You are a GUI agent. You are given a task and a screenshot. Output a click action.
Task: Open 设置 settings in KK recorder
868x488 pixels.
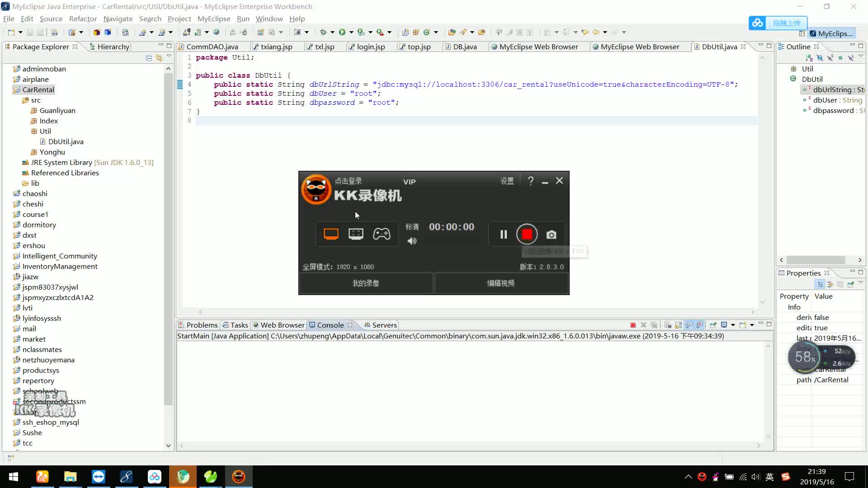coord(507,181)
